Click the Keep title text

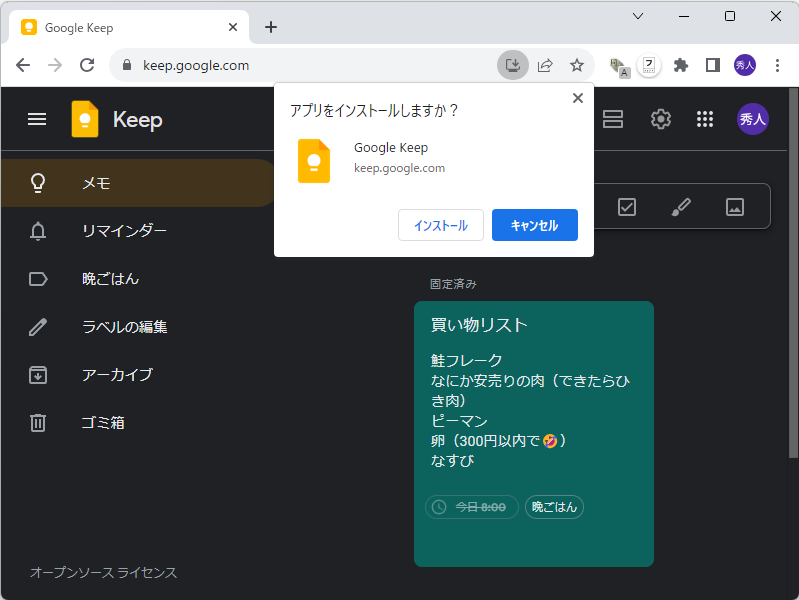(138, 120)
